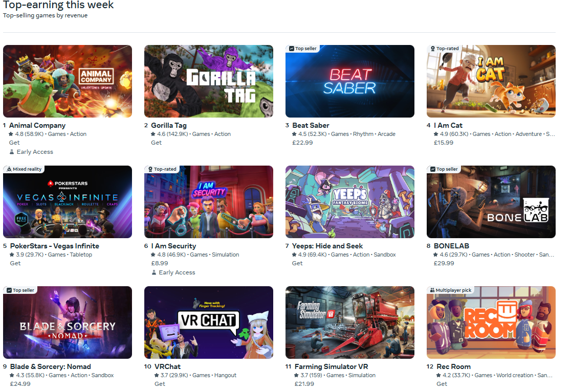The image size is (571, 392).
Task: Click the £15.99 price for I Am Cat
Action: (443, 143)
